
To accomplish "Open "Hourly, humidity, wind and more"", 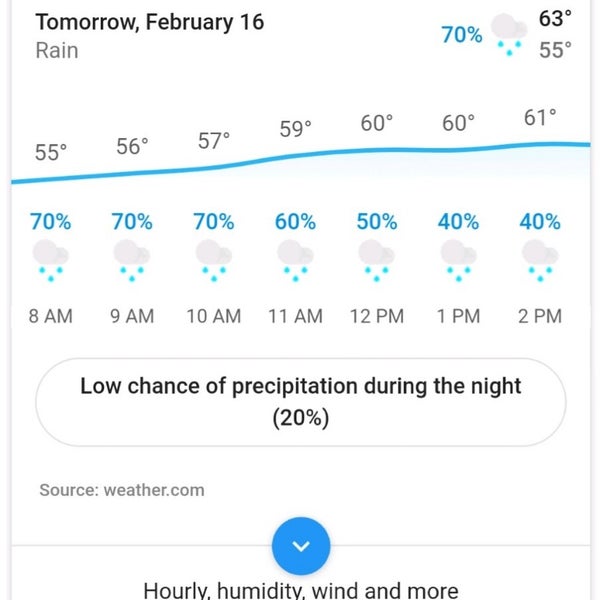I will pyautogui.click(x=301, y=590).
